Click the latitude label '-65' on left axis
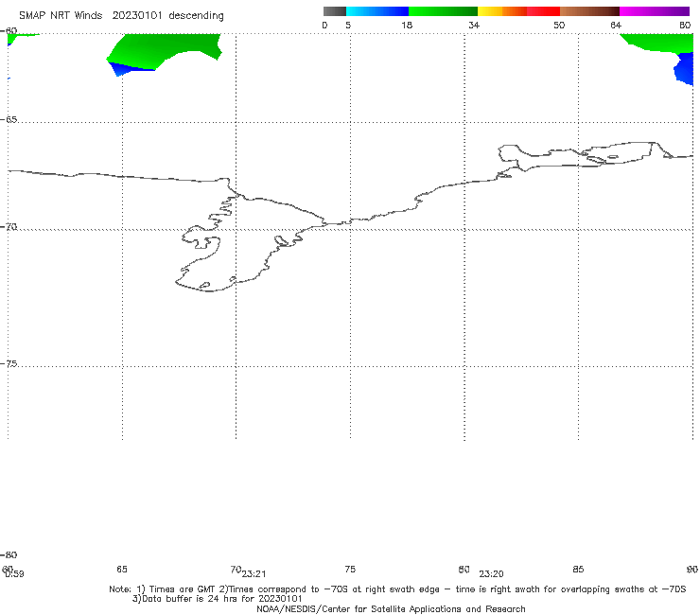Image resolution: width=700 pixels, height=615 pixels. (9, 120)
